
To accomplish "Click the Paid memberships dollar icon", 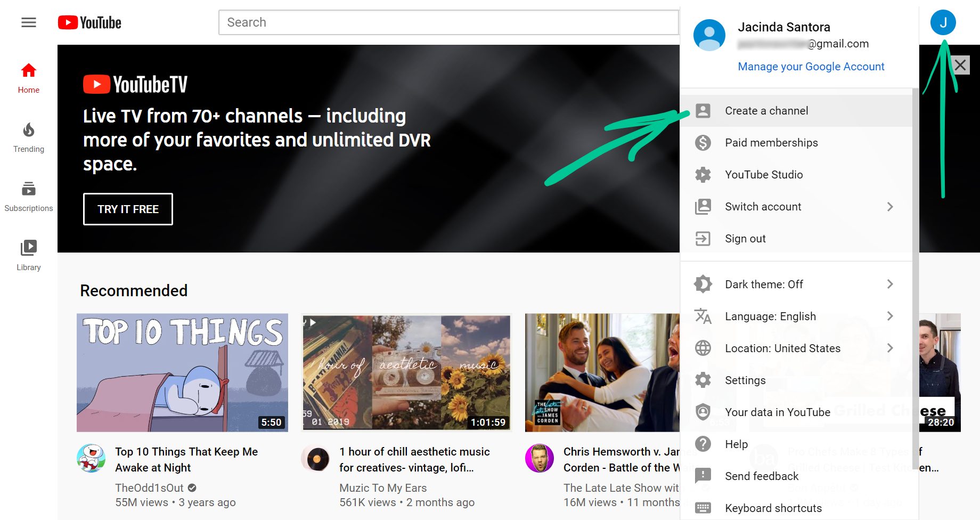I will (x=703, y=143).
